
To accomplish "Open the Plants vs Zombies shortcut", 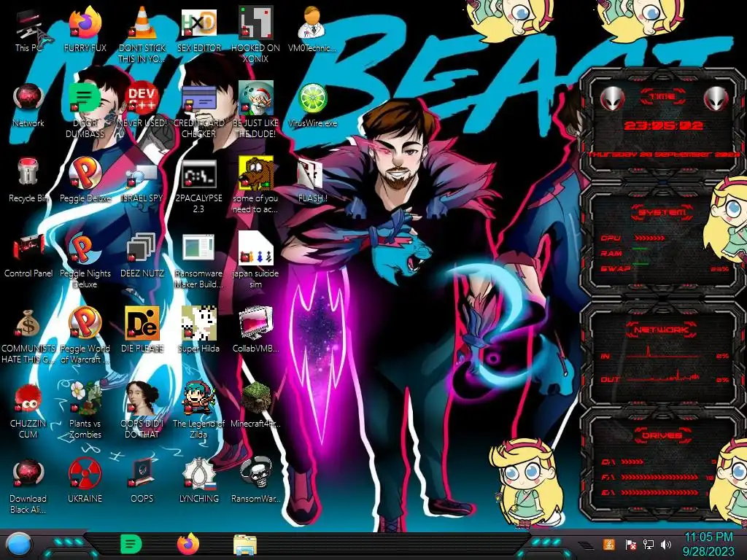I will [85, 411].
